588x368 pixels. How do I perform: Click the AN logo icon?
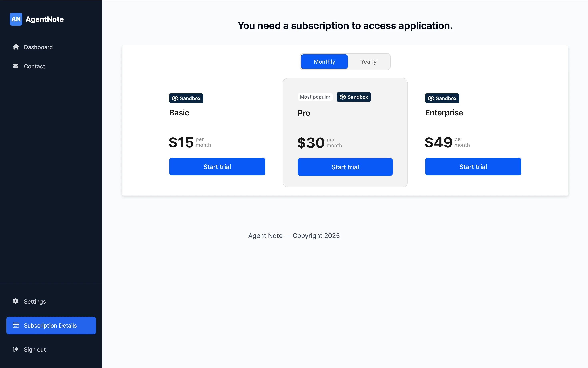(x=16, y=19)
